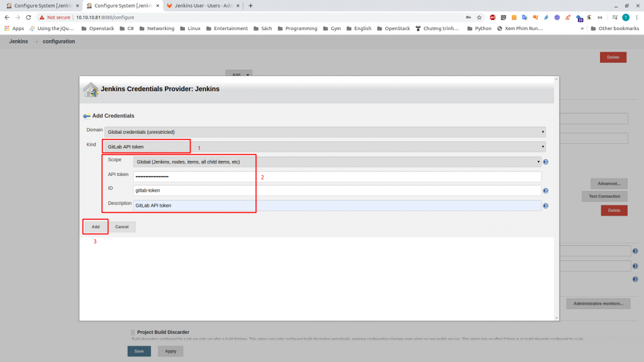Click the Apply button

170,351
